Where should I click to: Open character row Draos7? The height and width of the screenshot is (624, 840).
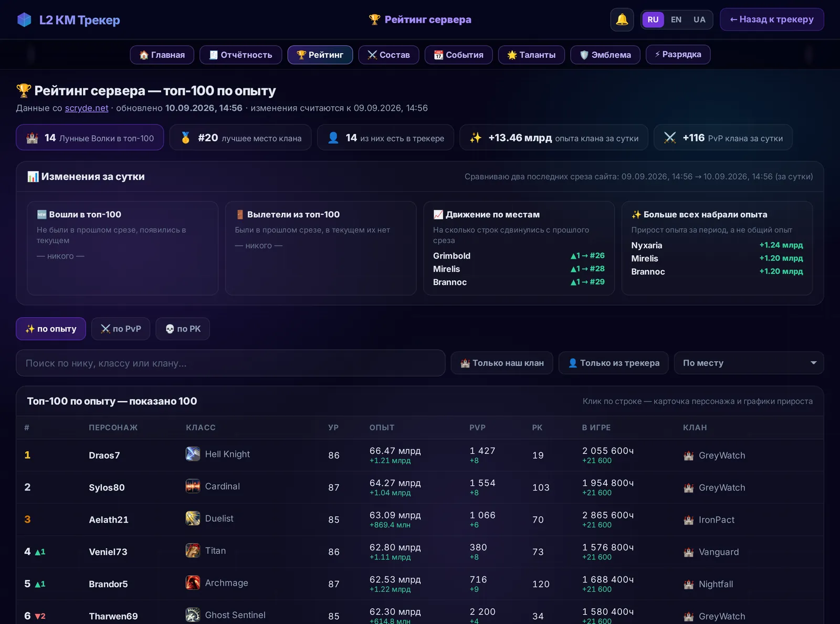click(x=420, y=455)
